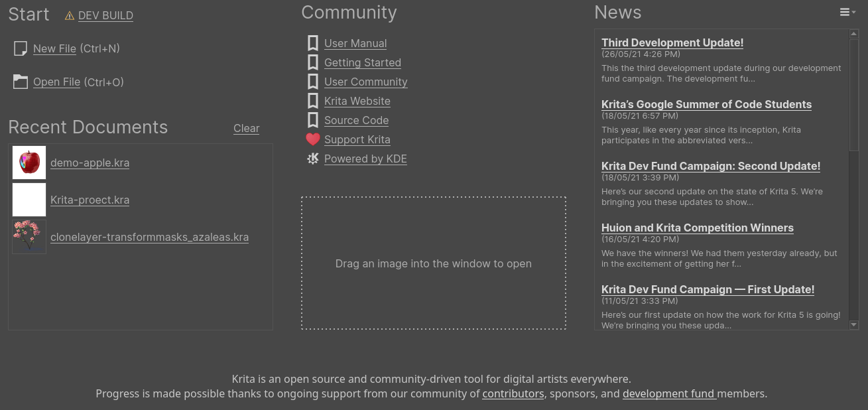Open the News options hamburger menu
The image size is (868, 410).
847,13
